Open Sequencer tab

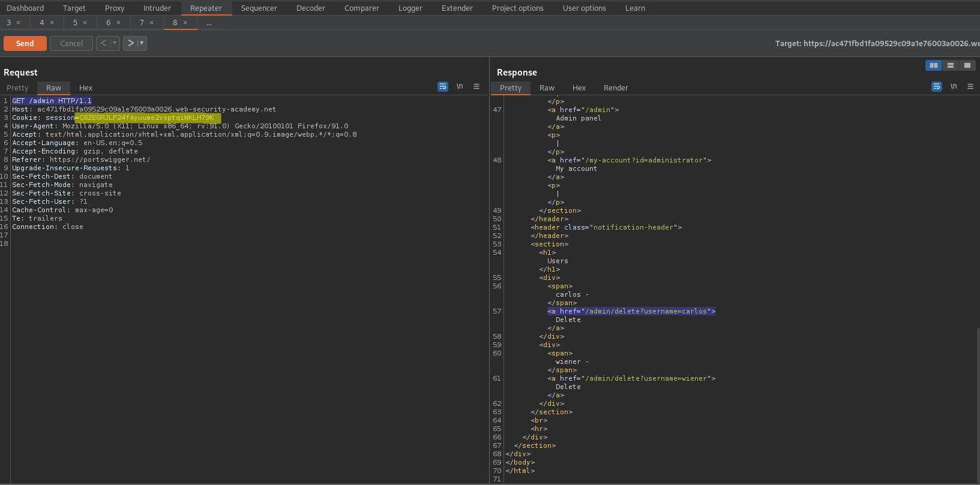259,8
